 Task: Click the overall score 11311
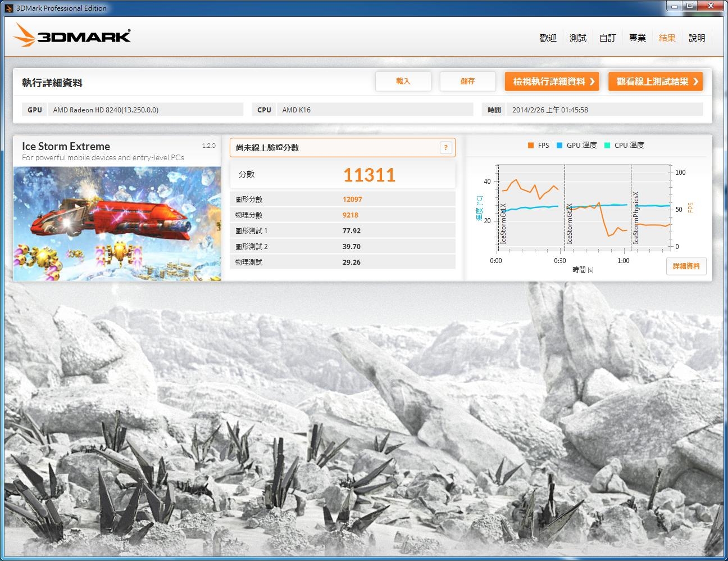click(370, 175)
